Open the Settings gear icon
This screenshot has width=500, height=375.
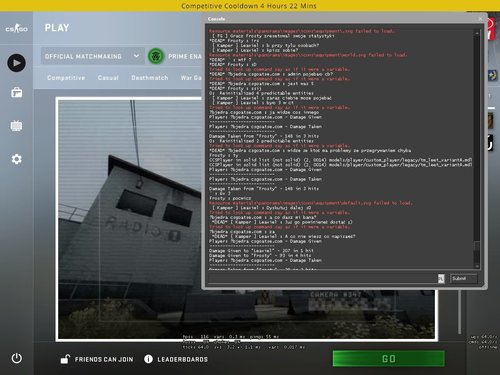pyautogui.click(x=16, y=159)
